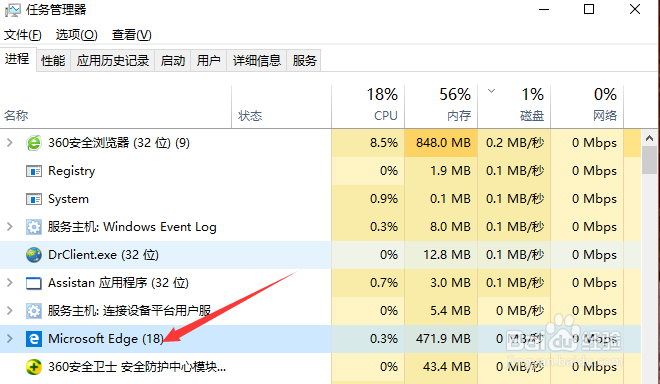Screen dimensions: 660x384
Task: Switch to the 应用历史记录 tab
Action: tap(113, 61)
